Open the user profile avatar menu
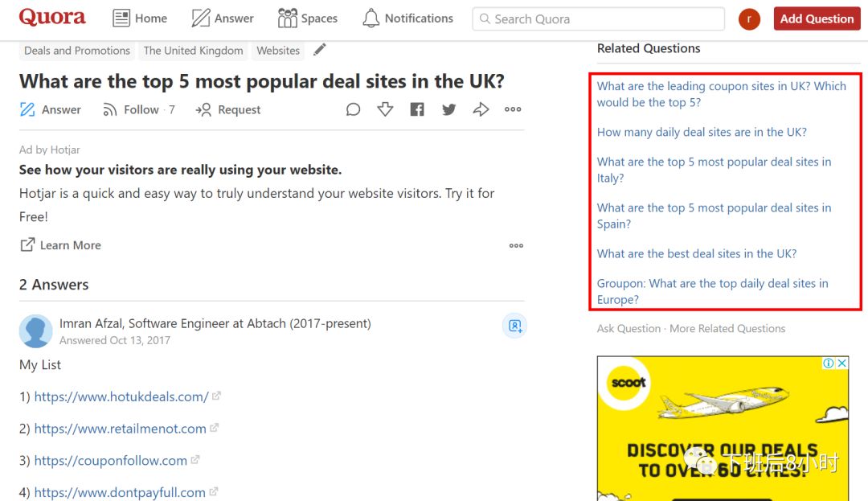 click(x=749, y=19)
